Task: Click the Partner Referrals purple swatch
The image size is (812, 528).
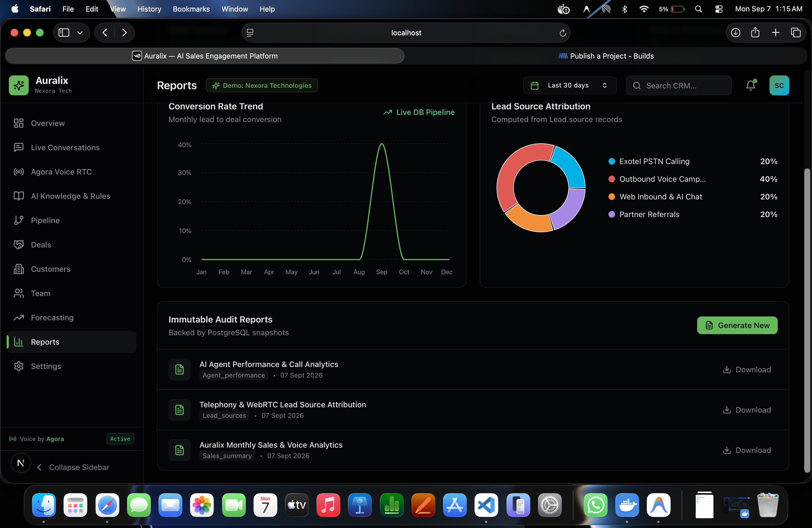Action: pos(611,214)
